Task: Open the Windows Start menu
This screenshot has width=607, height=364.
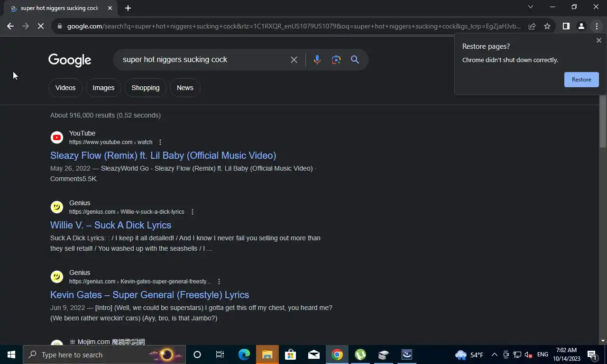Action: tap(11, 355)
